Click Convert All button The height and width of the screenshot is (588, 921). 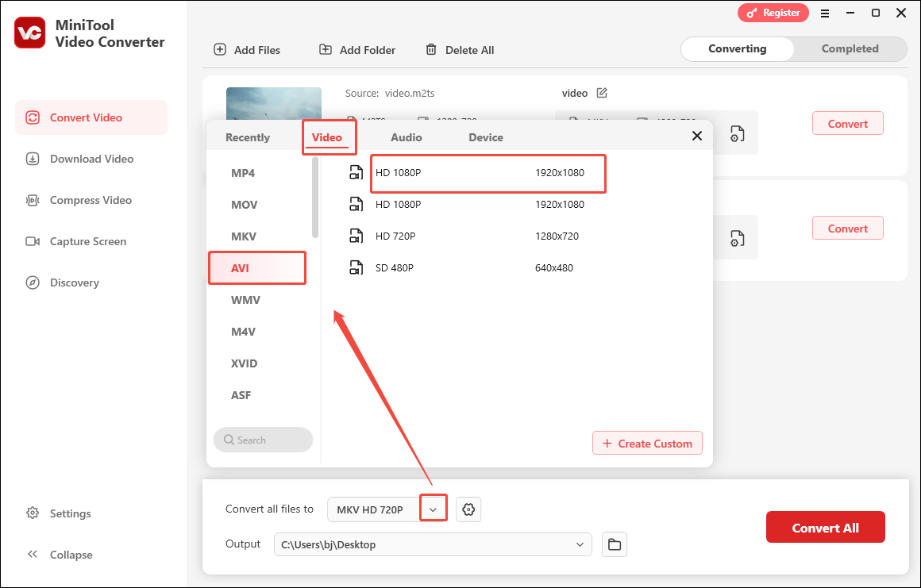coord(825,528)
